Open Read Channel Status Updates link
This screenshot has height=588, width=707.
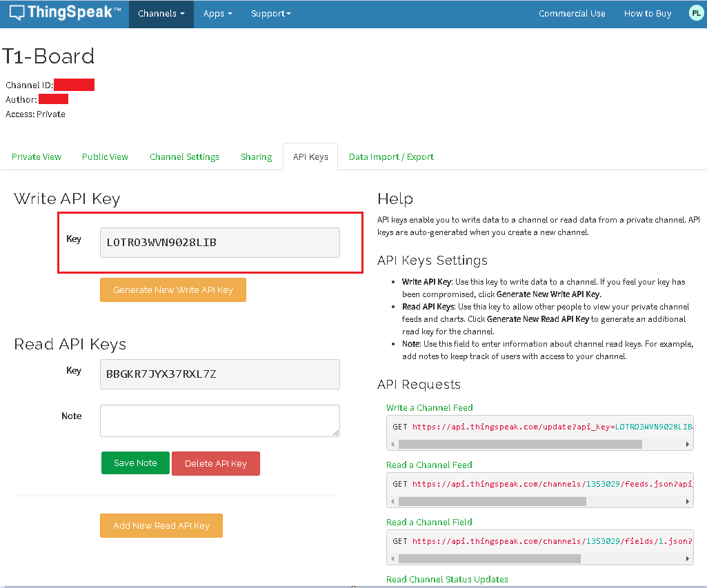447,579
